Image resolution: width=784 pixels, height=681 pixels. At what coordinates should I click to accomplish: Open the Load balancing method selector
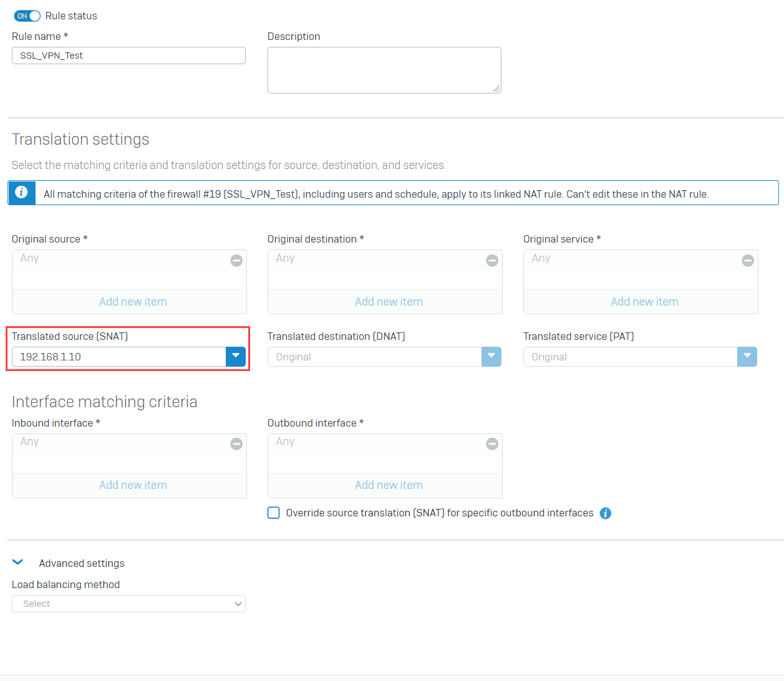click(128, 604)
